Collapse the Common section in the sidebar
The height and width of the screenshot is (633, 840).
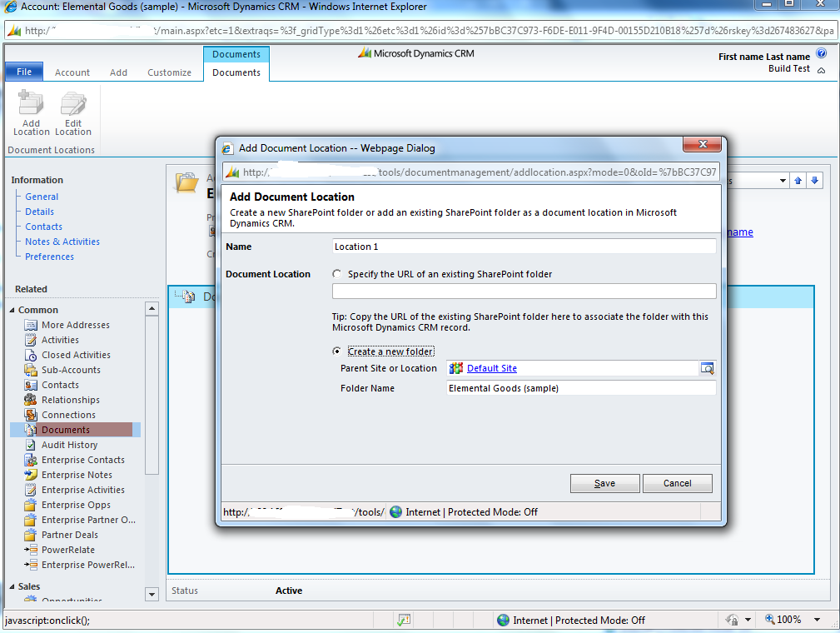(x=12, y=309)
